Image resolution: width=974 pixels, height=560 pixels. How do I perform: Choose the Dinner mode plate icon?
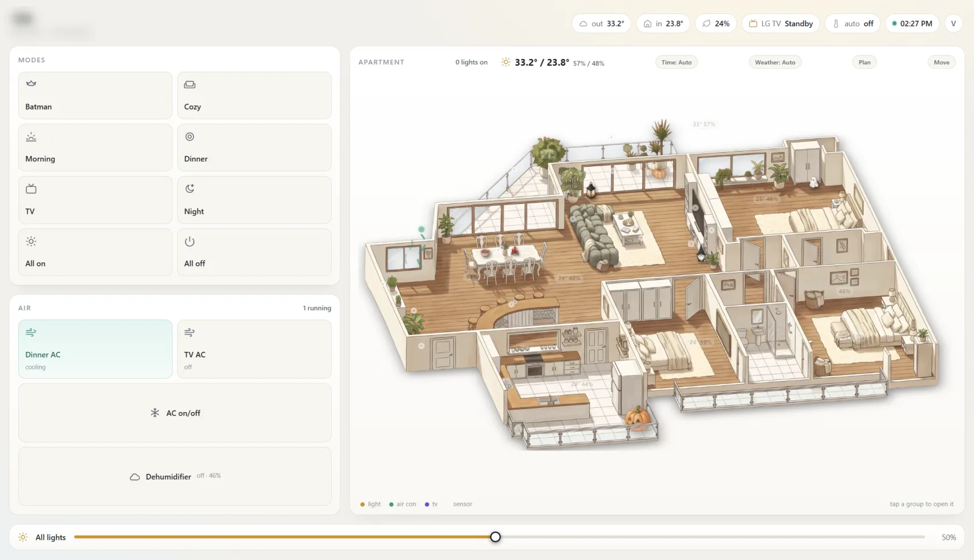coord(190,137)
